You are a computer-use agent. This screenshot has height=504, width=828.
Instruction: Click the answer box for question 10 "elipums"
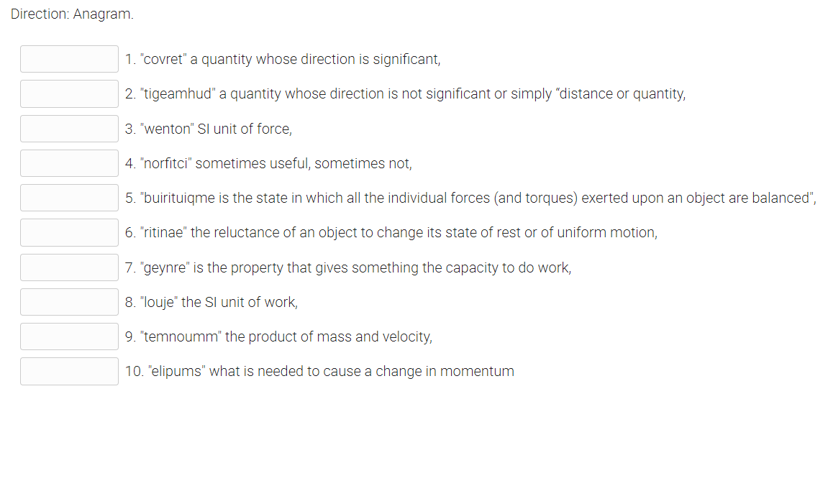tap(69, 371)
